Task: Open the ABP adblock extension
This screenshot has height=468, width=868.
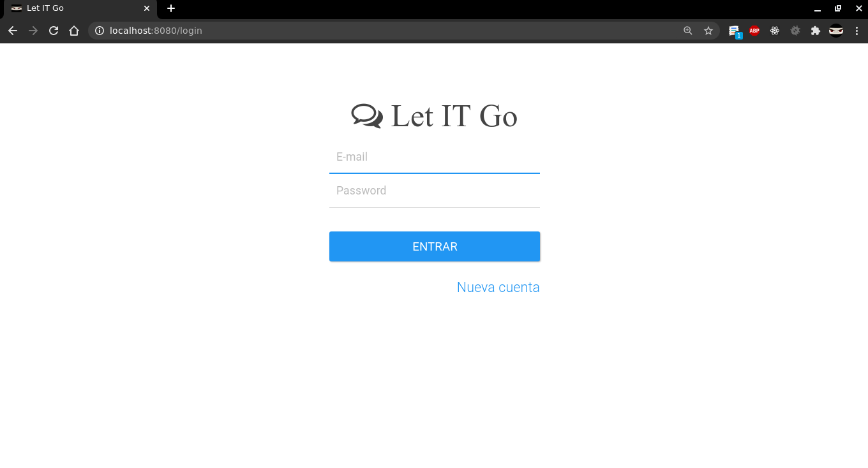Action: point(754,31)
